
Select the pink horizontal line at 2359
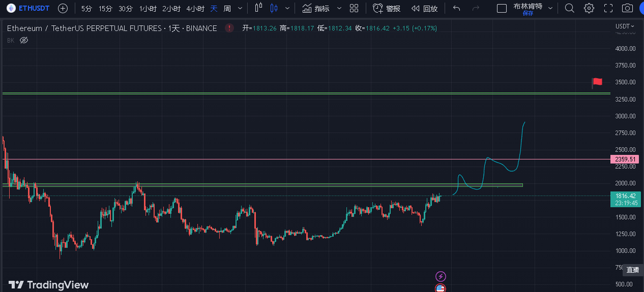(306, 159)
